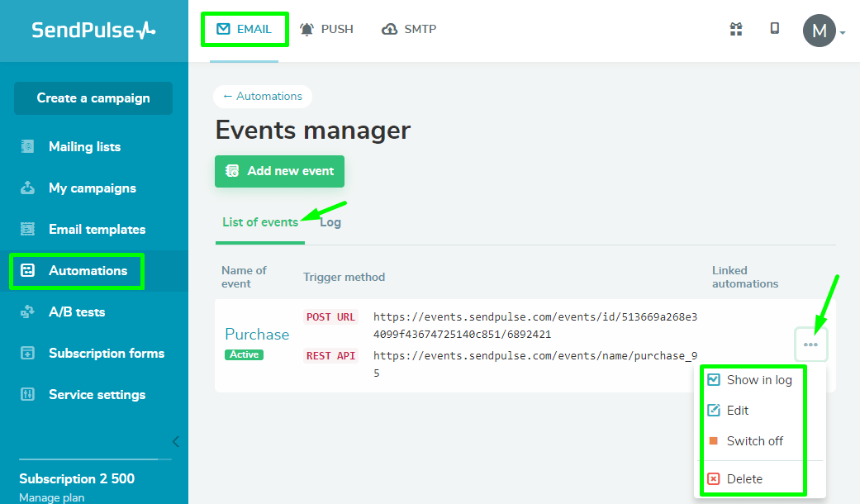Click the REST API label
Viewport: 860px width, 504px height.
pyautogui.click(x=330, y=356)
